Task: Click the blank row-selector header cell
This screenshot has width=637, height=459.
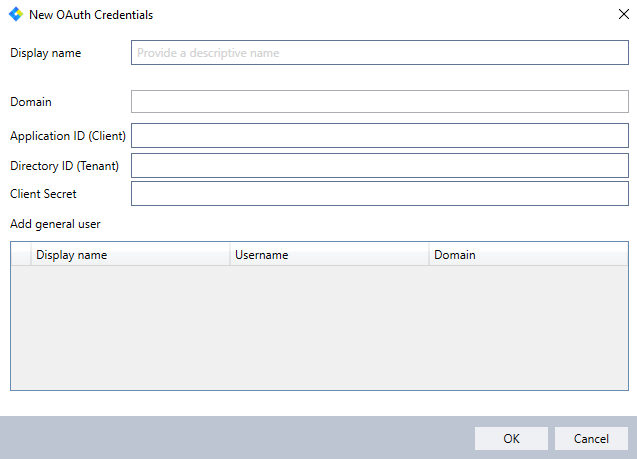Action: [x=21, y=255]
